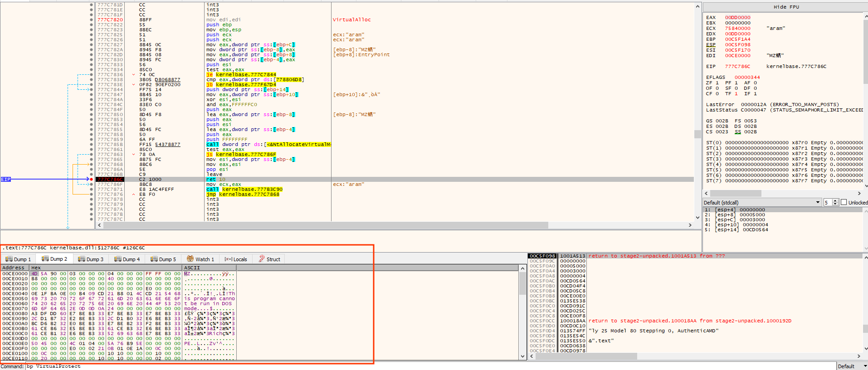Image resolution: width=868 pixels, height=370 pixels.
Task: Click the breakpoint bullet beside address 777C7820
Action: click(x=92, y=20)
